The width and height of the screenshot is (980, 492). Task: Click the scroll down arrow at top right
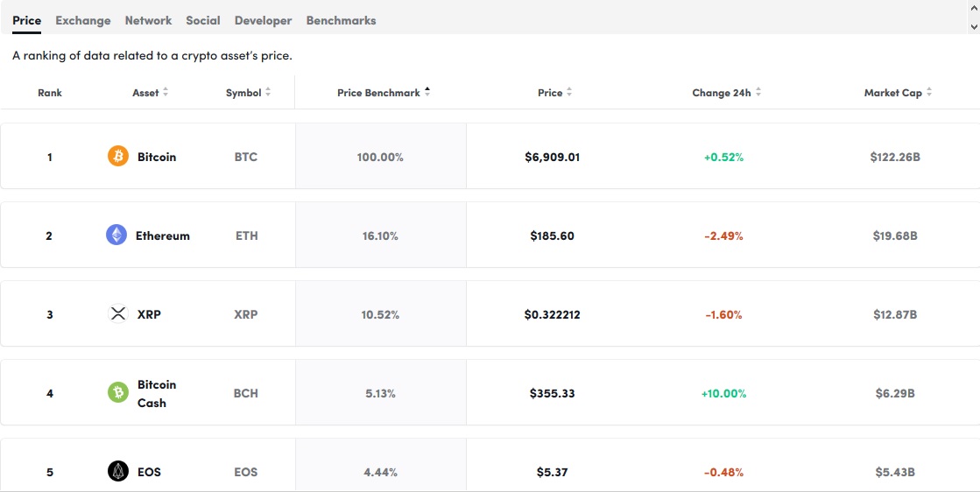point(975,27)
